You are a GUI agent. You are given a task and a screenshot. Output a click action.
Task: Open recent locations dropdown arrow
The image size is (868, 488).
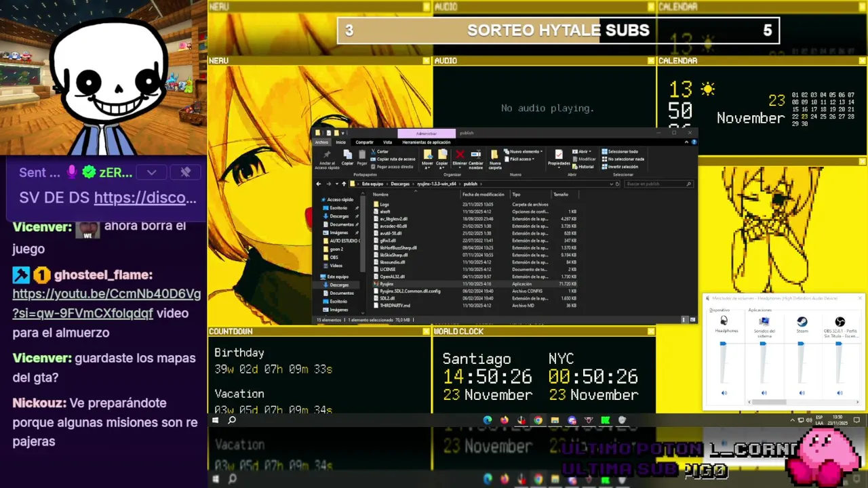[x=337, y=184]
